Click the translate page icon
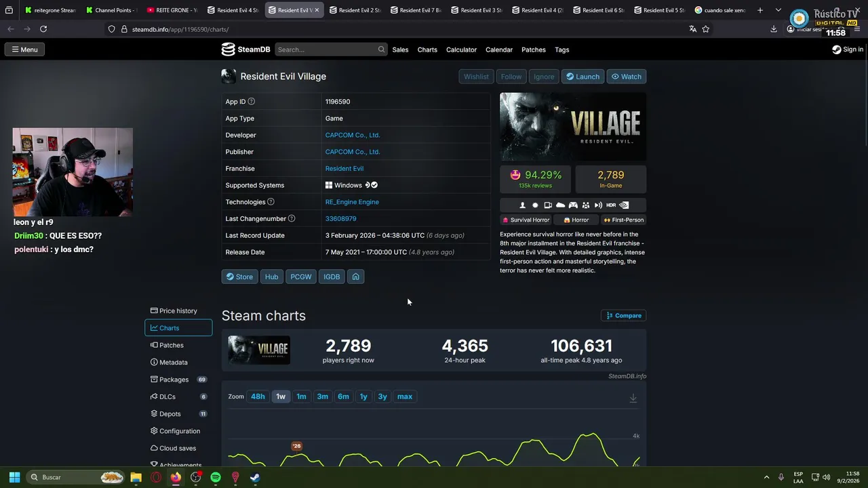868x488 pixels. coord(692,29)
